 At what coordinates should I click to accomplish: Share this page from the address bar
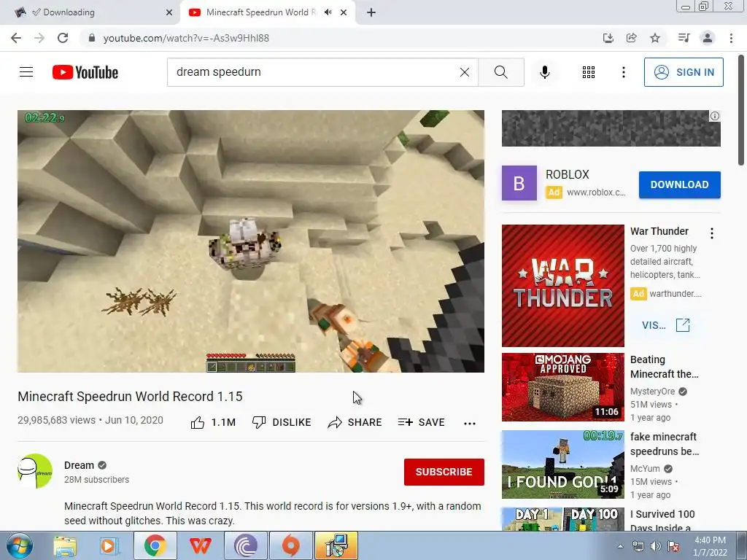[631, 38]
